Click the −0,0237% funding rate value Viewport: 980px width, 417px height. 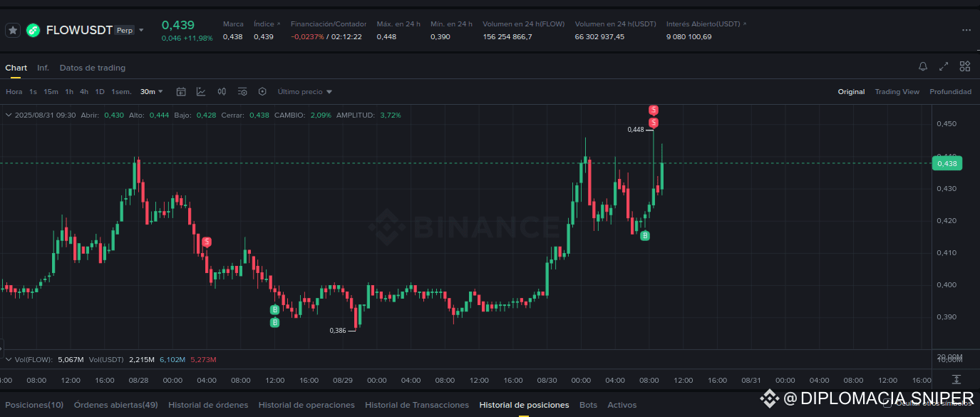tap(307, 36)
